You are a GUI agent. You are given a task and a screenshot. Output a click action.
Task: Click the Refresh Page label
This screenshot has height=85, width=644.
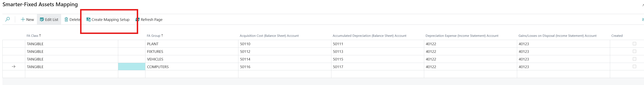pos(151,19)
